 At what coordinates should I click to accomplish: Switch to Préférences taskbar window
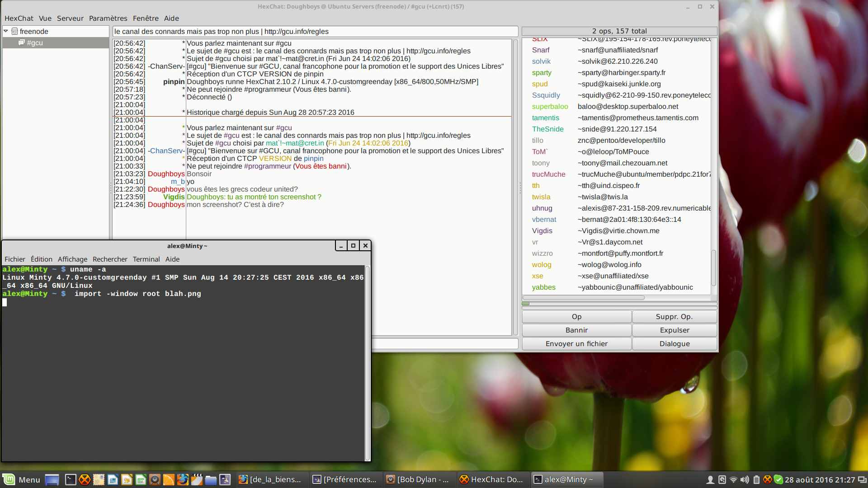(x=345, y=479)
